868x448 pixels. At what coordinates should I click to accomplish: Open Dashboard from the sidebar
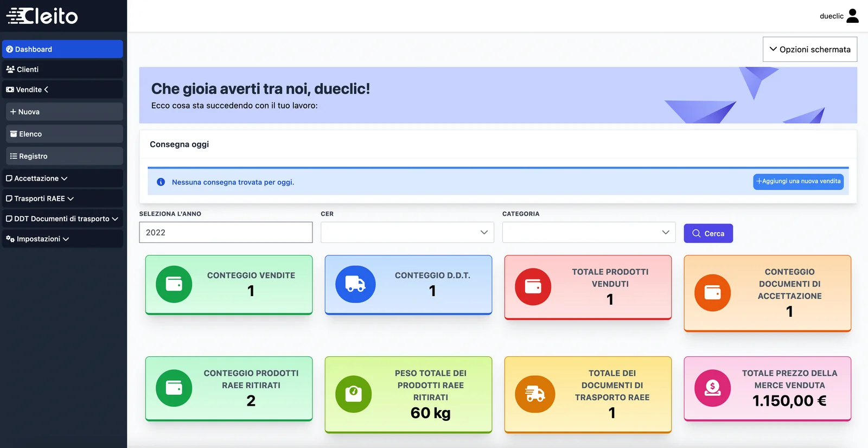(62, 49)
